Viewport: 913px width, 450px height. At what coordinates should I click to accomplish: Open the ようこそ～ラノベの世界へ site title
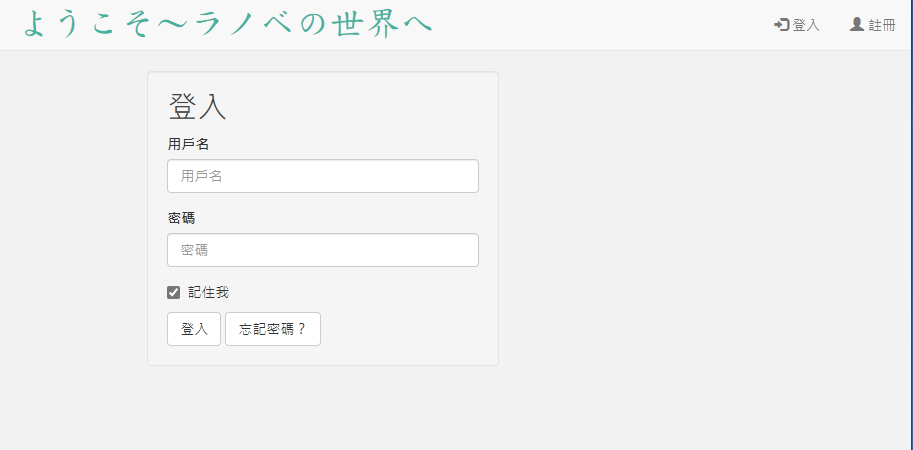(227, 24)
